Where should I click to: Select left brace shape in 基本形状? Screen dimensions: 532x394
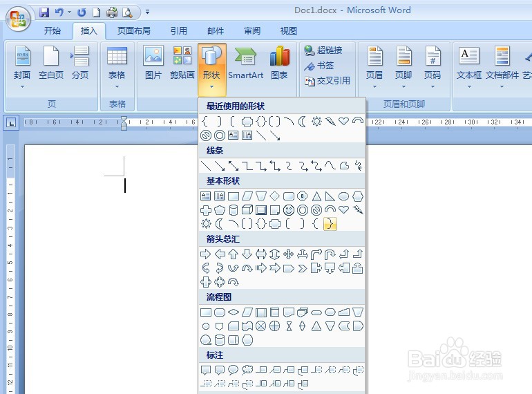[x=316, y=224]
